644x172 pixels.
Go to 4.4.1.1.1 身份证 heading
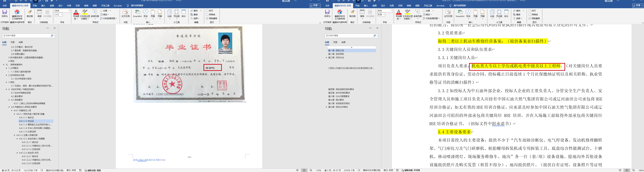[26, 118]
